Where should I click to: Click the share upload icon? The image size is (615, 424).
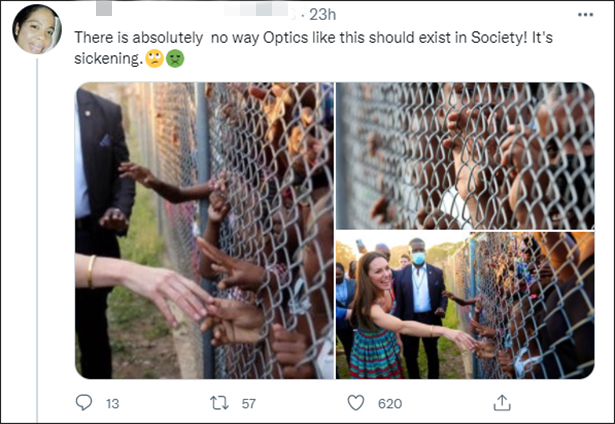[502, 403]
